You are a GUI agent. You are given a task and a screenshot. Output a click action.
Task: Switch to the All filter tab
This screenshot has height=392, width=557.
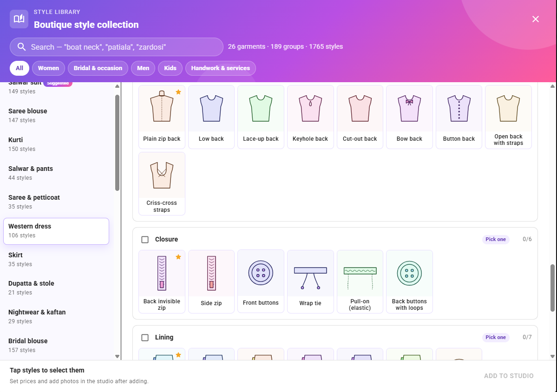click(x=20, y=68)
